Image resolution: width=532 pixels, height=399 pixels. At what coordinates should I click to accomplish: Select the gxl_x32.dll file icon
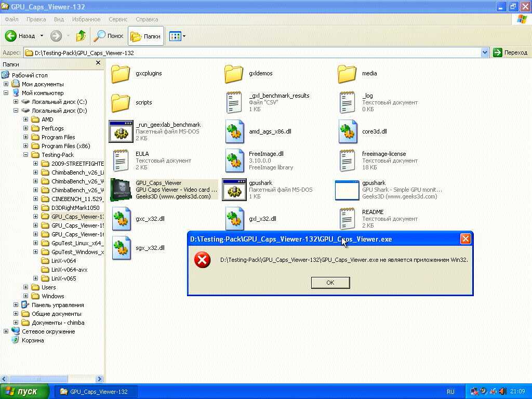(x=234, y=219)
